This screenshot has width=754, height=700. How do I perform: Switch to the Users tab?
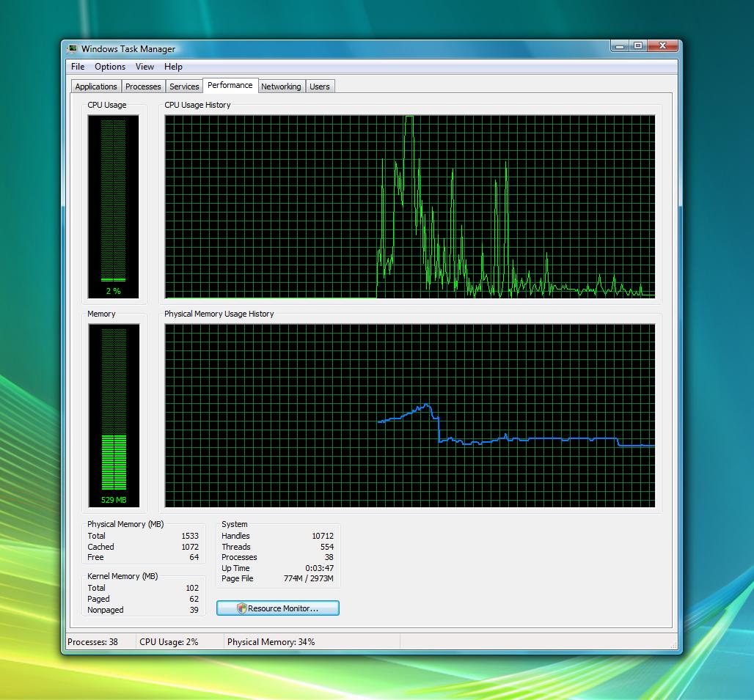[319, 86]
